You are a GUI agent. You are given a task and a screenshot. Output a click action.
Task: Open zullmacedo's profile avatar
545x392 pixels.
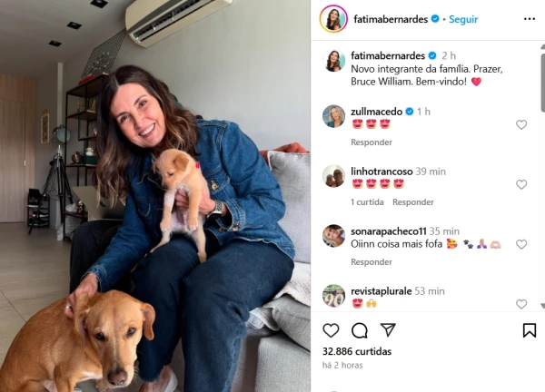pos(333,116)
